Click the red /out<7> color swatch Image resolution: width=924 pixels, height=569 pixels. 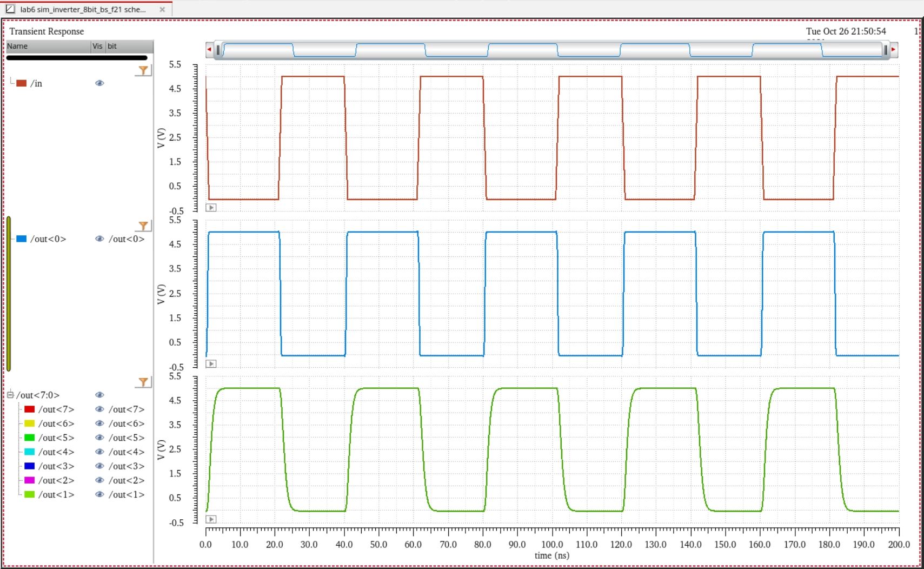pyautogui.click(x=30, y=409)
